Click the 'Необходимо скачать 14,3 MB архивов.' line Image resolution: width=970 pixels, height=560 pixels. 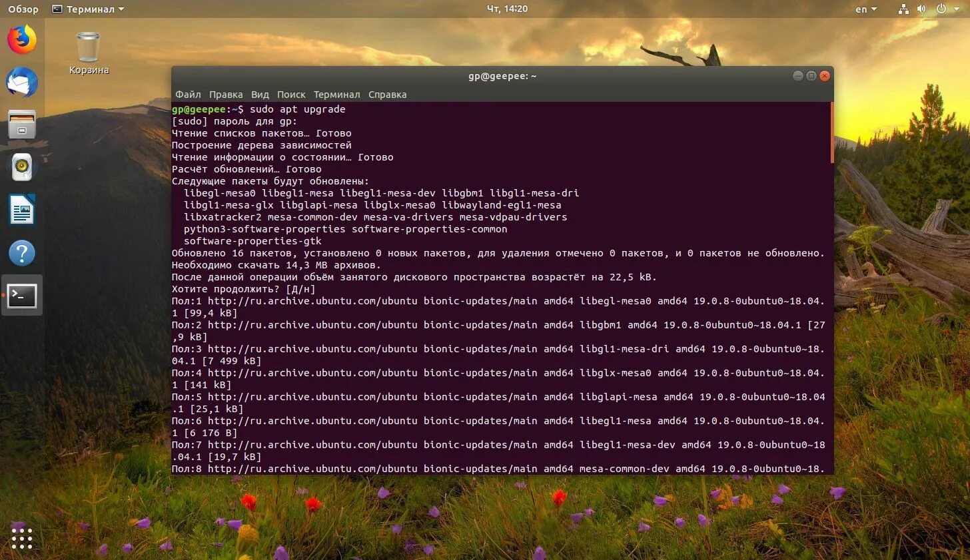[x=276, y=265]
